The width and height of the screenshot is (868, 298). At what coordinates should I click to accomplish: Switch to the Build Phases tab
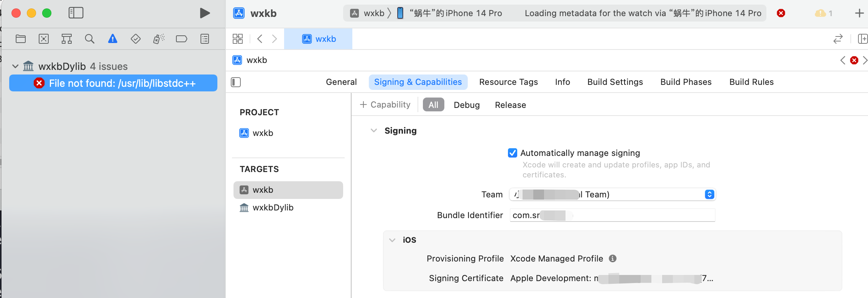tap(686, 82)
